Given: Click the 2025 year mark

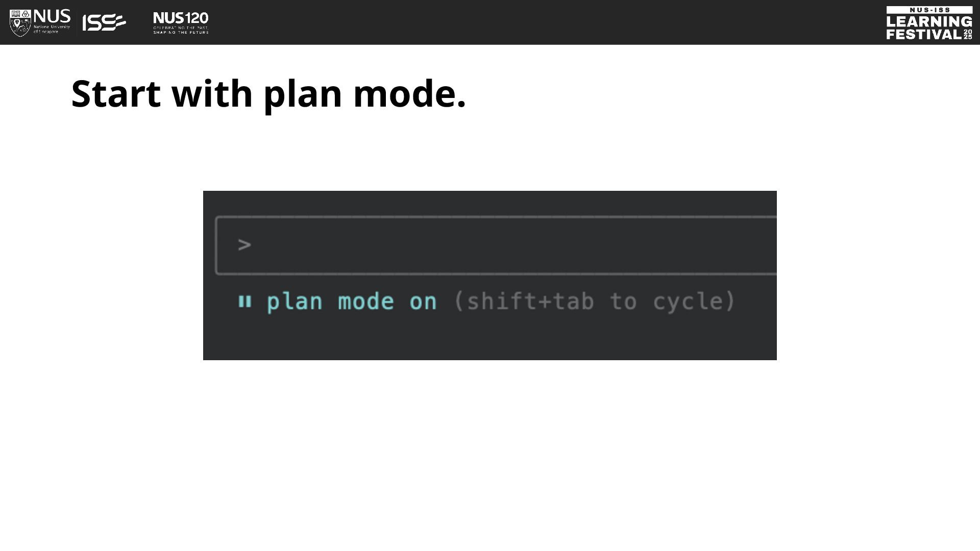Looking at the screenshot, I should click(x=968, y=34).
